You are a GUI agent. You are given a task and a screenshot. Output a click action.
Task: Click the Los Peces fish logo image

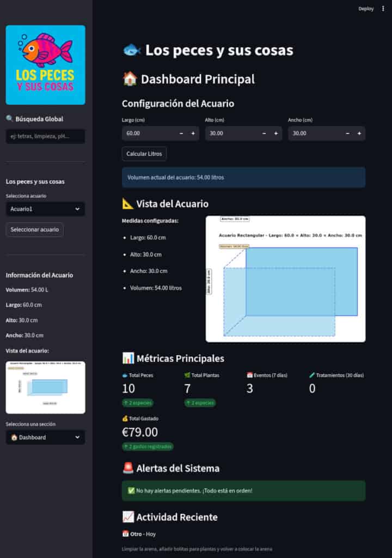(x=45, y=65)
